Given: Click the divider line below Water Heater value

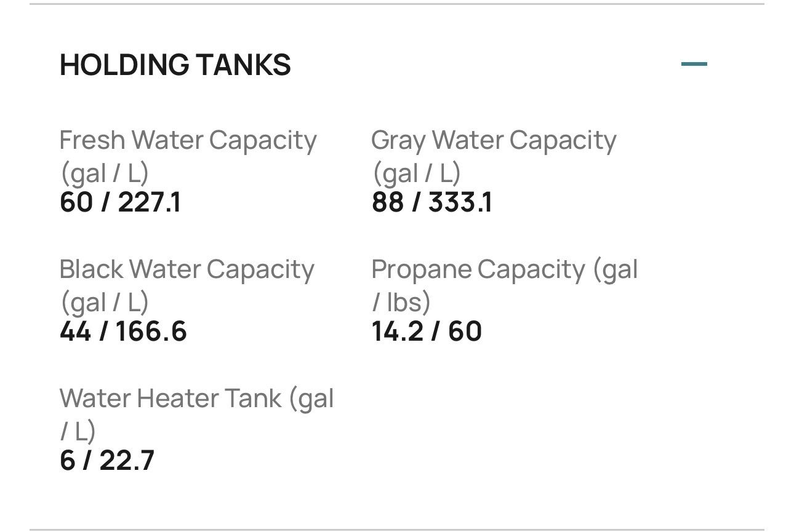Looking at the screenshot, I should (397, 529).
